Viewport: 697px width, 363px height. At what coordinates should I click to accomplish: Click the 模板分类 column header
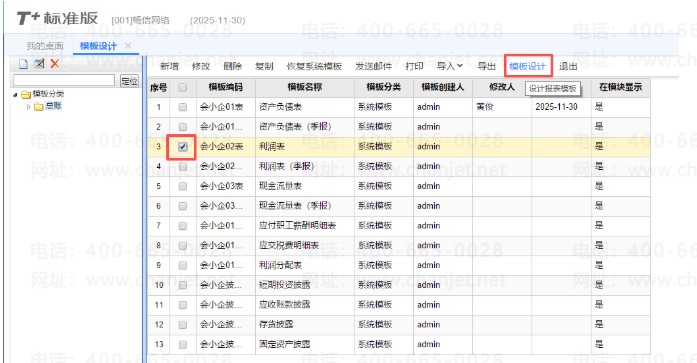384,87
